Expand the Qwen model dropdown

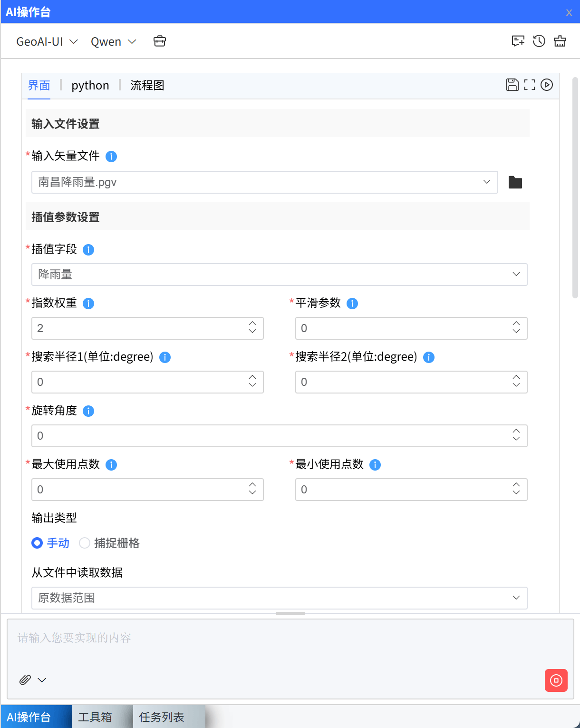click(x=113, y=42)
